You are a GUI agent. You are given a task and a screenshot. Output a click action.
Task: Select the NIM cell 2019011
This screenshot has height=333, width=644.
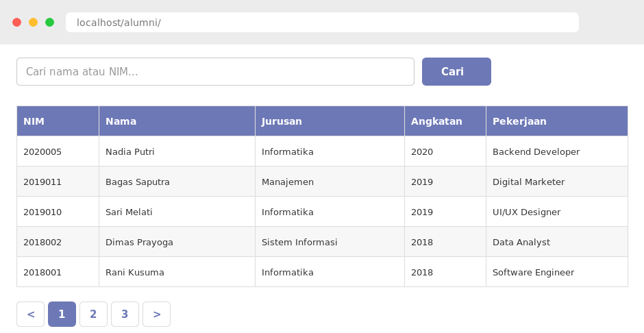click(58, 182)
